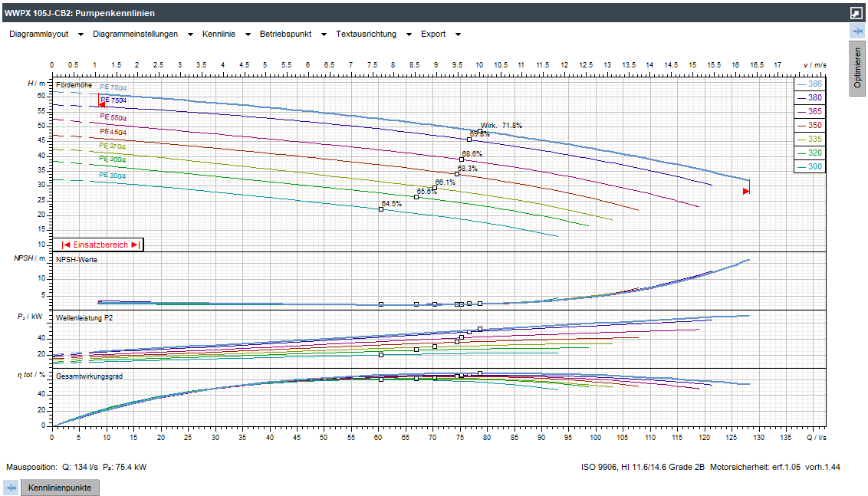The width and height of the screenshot is (868, 496).
Task: Select the efficiency point marker labeled Wirk. 71.8%
Action: point(480,131)
